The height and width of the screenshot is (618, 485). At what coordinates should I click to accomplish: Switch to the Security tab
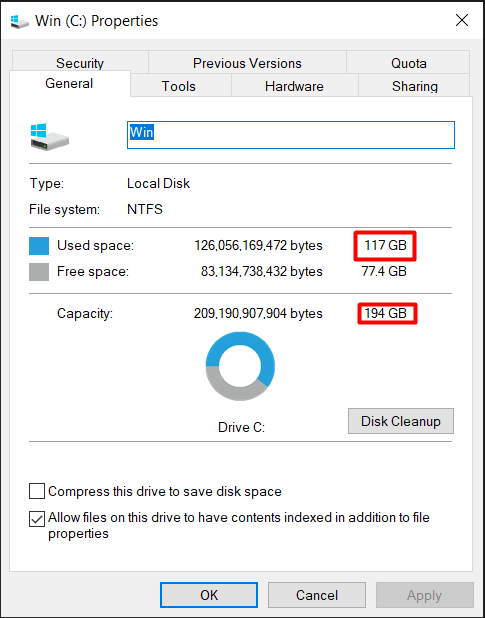(80, 63)
